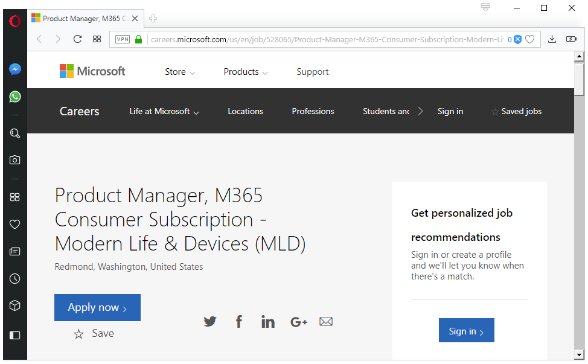The width and height of the screenshot is (588, 364).
Task: Open Facebook Messenger in sidebar
Action: [15, 69]
